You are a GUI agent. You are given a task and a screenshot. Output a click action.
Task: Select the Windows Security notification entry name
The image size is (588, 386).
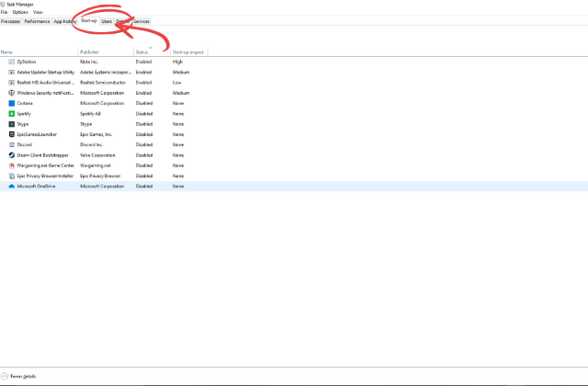tap(45, 93)
